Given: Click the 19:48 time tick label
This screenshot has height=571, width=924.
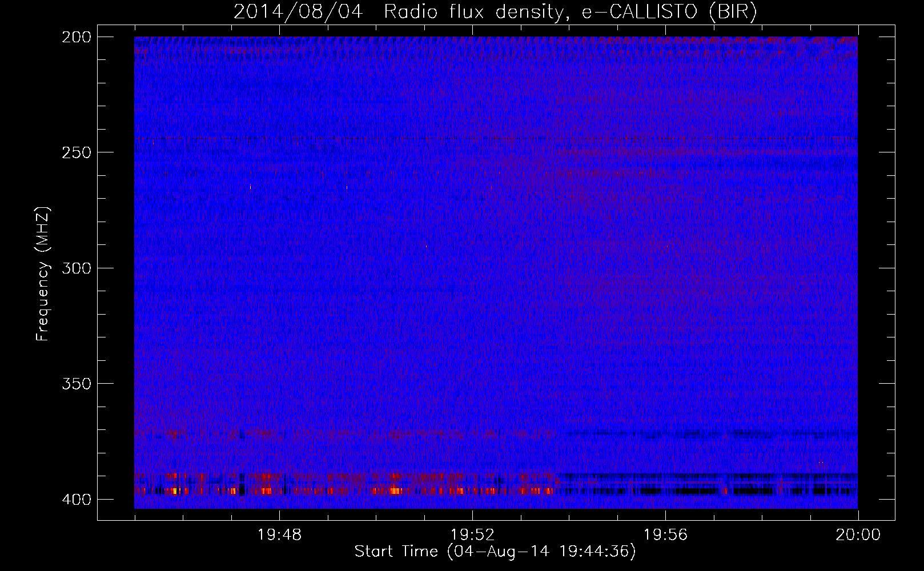Looking at the screenshot, I should [x=279, y=535].
